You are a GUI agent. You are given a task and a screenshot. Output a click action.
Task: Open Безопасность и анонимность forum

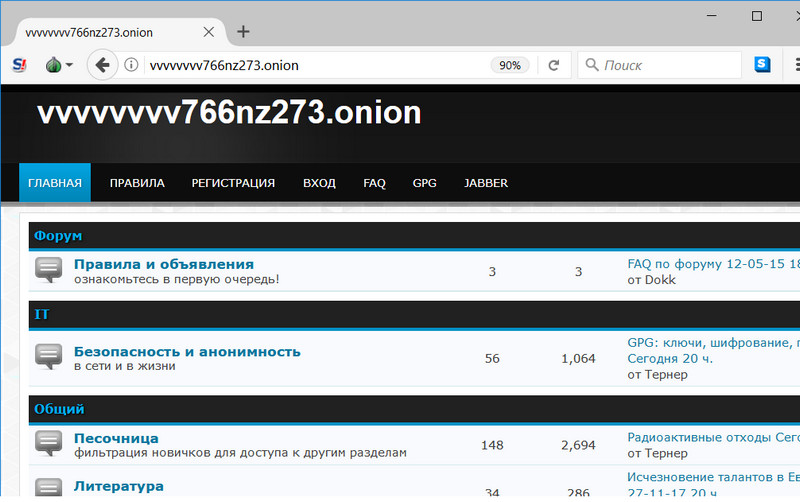(x=187, y=351)
